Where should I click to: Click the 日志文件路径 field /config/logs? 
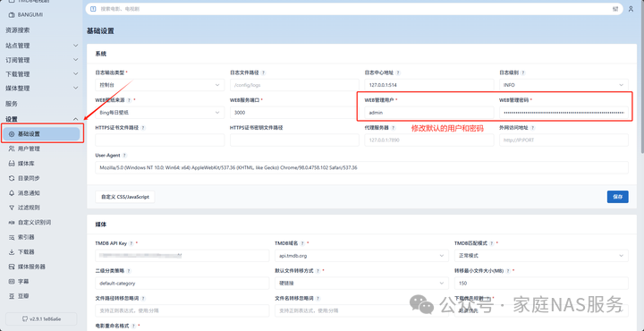tap(294, 85)
